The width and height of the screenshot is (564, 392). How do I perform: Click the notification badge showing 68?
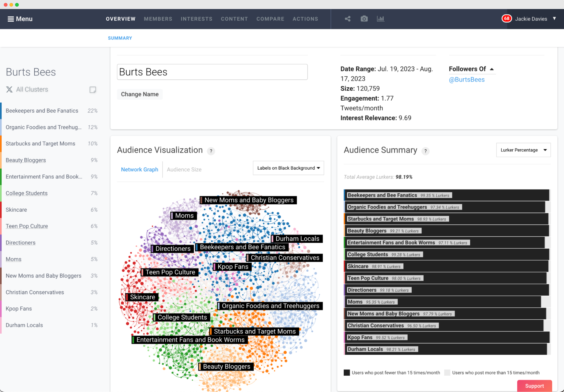(x=507, y=18)
